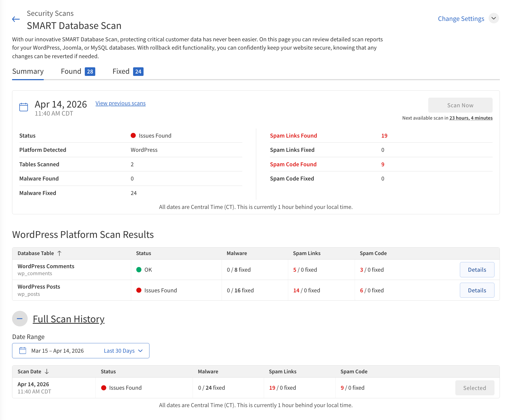Click the red Issues Found status dot
513x420 pixels.
click(133, 135)
